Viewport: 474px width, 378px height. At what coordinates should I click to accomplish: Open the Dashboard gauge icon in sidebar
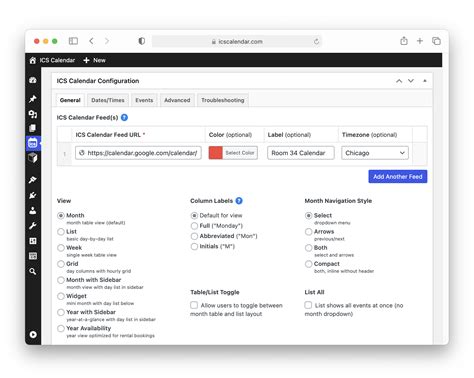pos(33,80)
